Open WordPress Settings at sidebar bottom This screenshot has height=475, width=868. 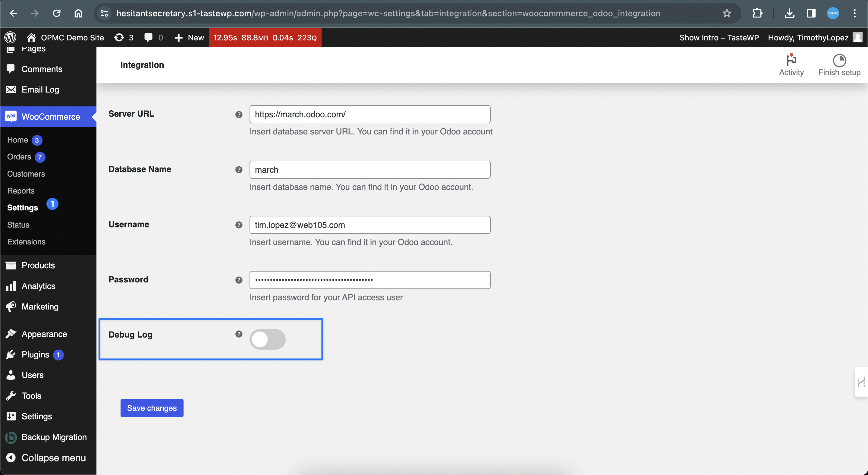point(48,417)
